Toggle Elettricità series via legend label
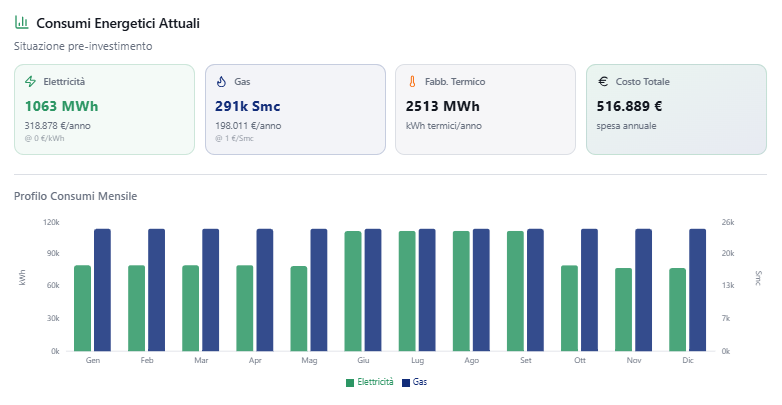 pyautogui.click(x=375, y=382)
